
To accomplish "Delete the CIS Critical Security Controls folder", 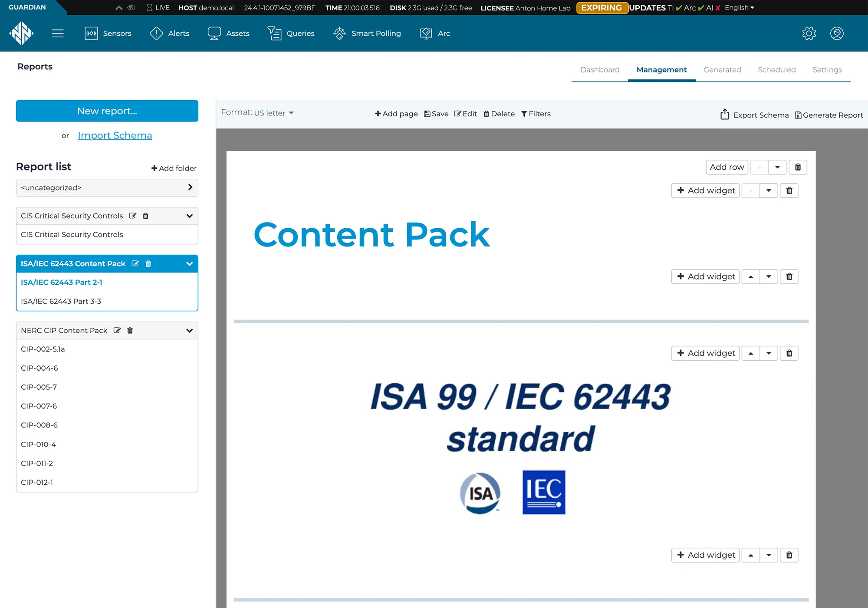I will tap(146, 216).
